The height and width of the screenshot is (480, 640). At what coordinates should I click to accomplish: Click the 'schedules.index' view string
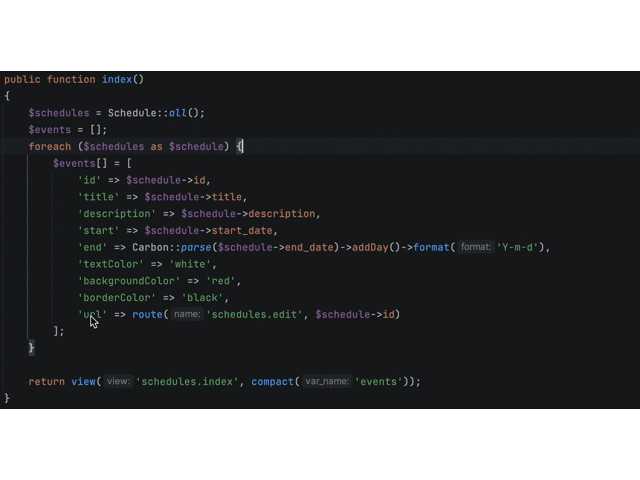[187, 382]
